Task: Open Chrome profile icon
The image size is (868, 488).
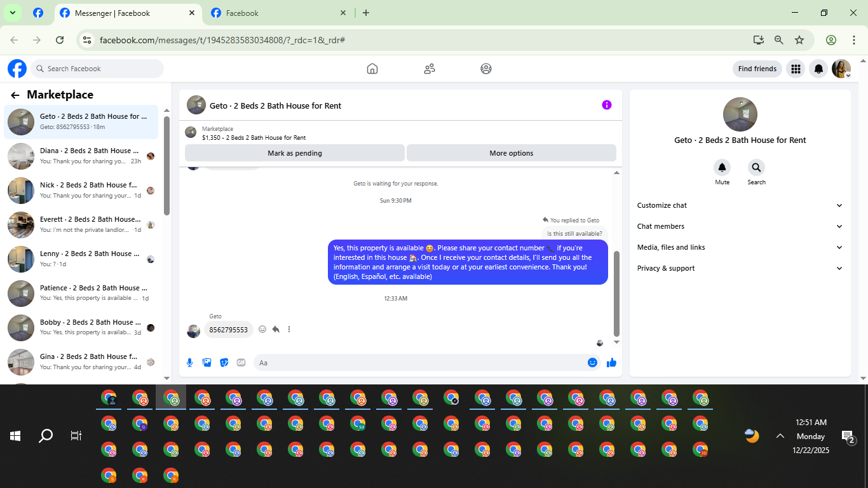Action: tap(831, 40)
